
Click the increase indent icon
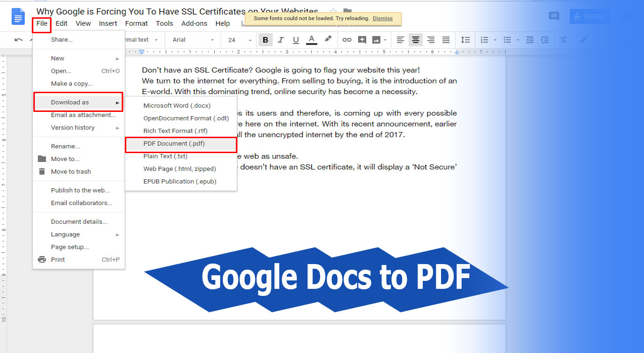point(545,40)
